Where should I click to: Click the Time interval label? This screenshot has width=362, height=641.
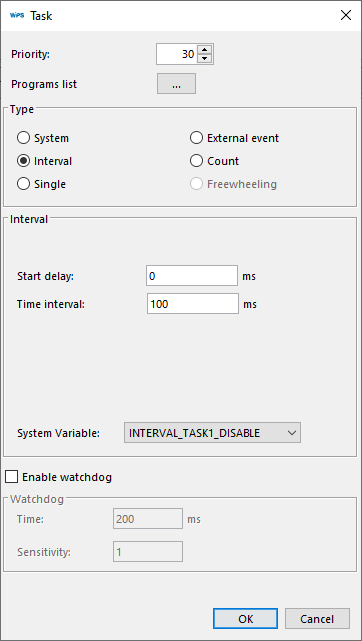[x=51, y=304]
